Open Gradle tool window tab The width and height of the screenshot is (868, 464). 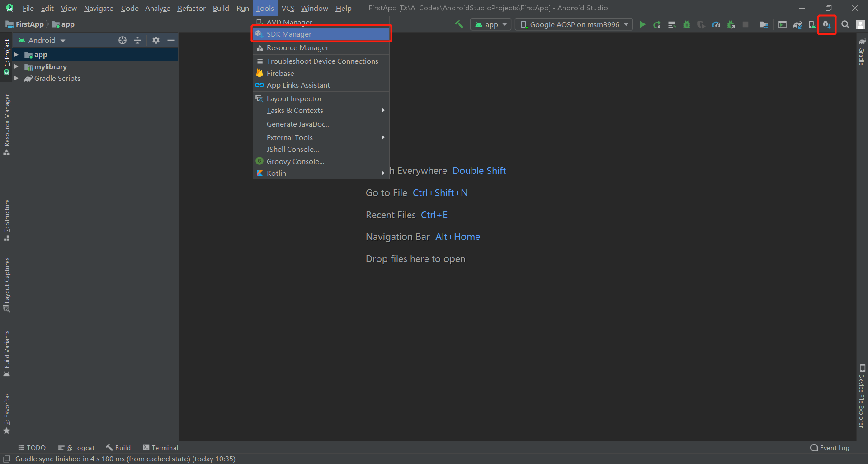click(862, 52)
